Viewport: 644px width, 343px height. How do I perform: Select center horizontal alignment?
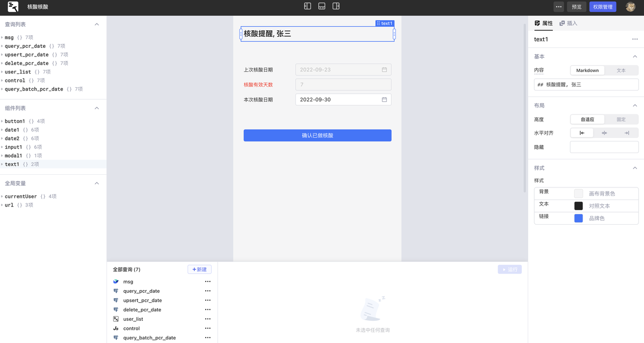pyautogui.click(x=604, y=133)
